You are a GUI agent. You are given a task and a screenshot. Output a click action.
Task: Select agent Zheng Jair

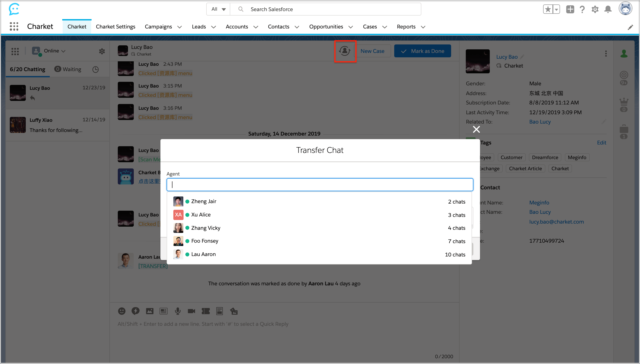[319, 202]
